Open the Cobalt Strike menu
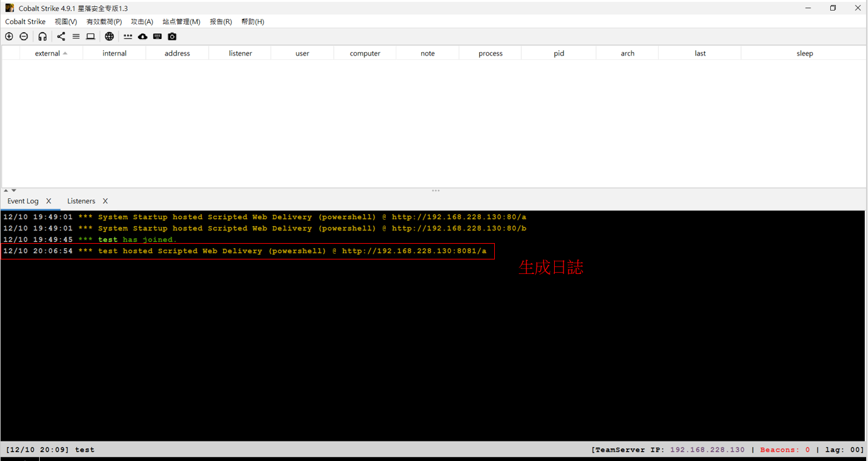The width and height of the screenshot is (868, 461). tap(25, 21)
